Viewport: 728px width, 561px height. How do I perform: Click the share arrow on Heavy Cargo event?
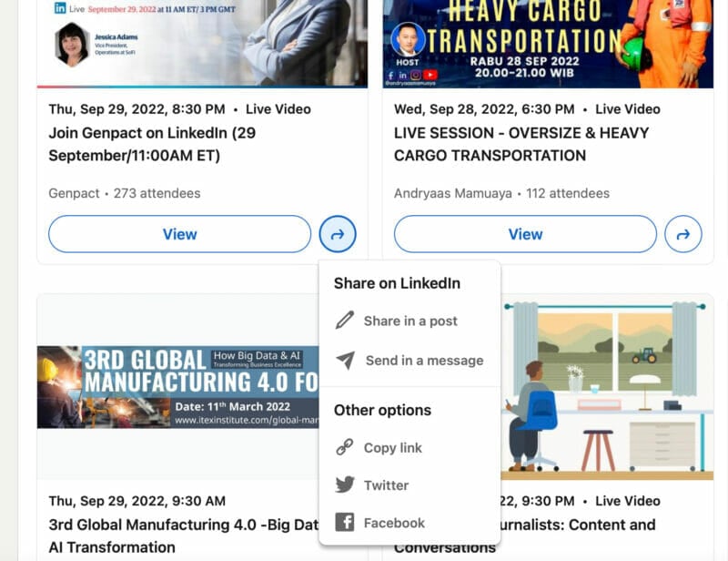(x=683, y=234)
